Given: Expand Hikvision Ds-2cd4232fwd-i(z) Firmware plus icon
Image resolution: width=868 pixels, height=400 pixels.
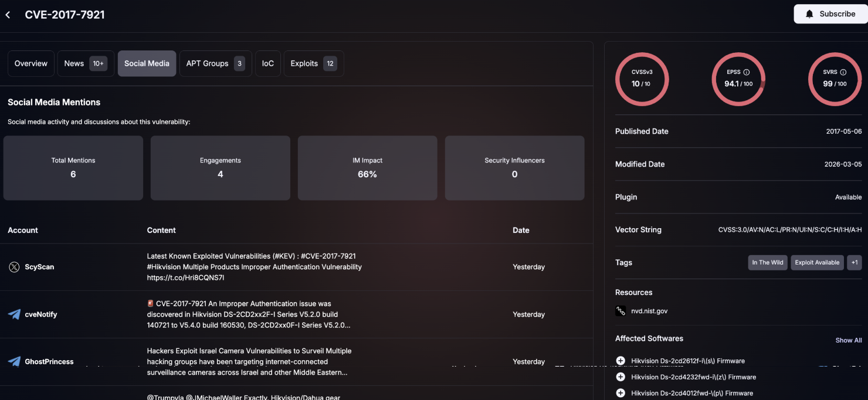Looking at the screenshot, I should point(621,377).
